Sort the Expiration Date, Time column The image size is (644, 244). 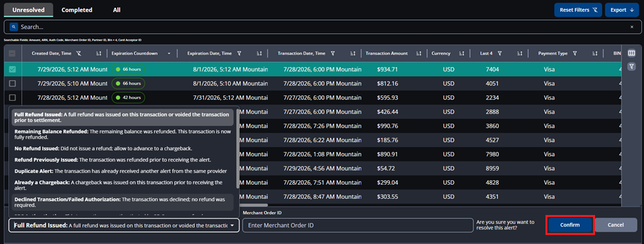(x=259, y=53)
